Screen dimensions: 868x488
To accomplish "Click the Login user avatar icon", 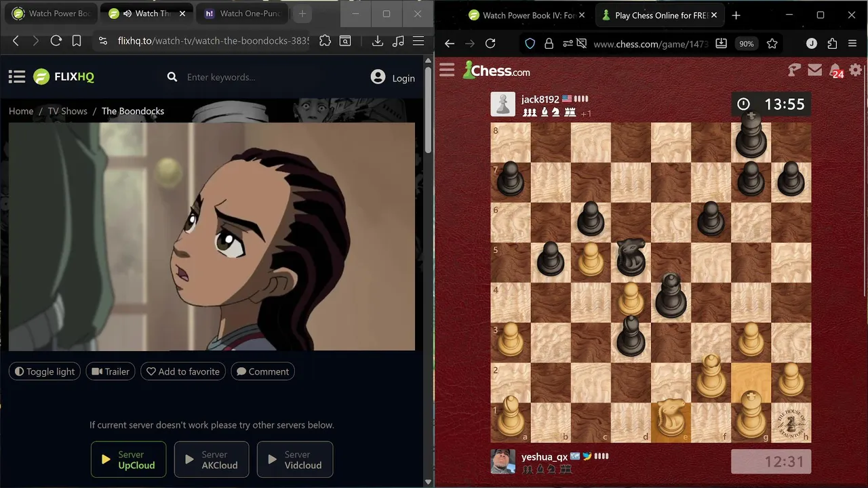I will click(378, 77).
